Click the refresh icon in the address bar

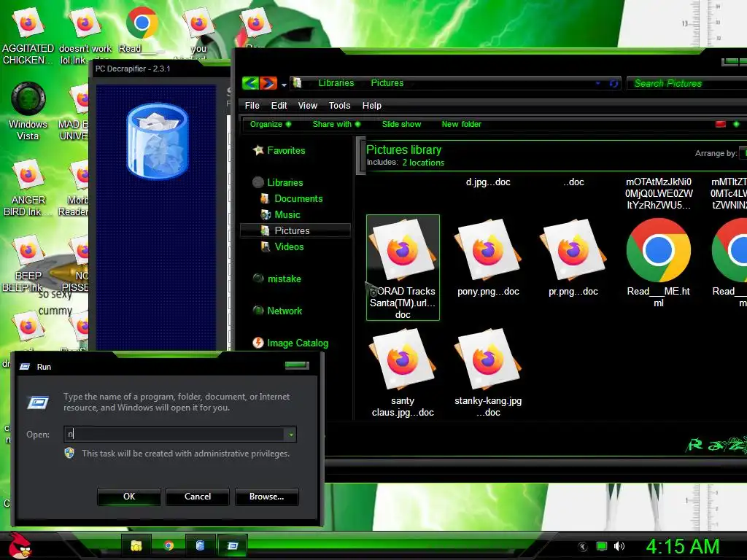[614, 83]
